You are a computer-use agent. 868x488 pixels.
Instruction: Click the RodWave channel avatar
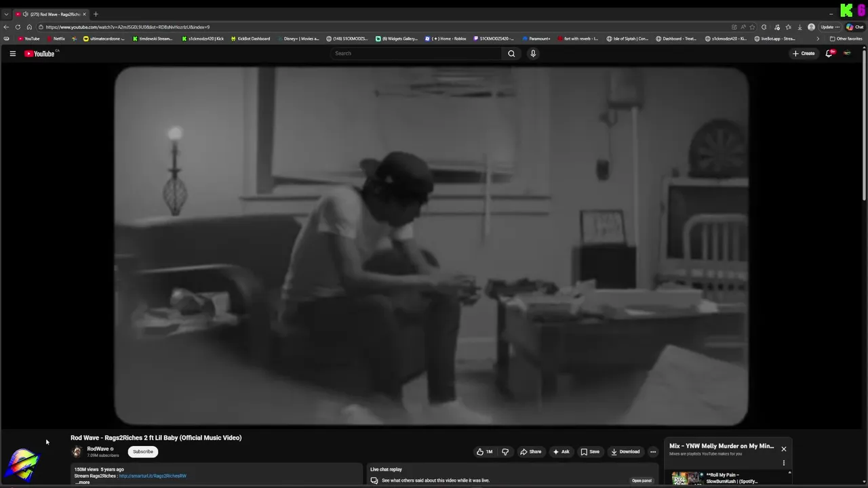pos(77,451)
